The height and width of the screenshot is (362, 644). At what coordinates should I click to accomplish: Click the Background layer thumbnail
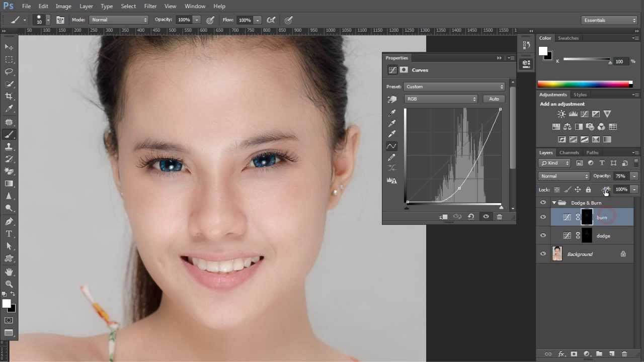(x=557, y=254)
